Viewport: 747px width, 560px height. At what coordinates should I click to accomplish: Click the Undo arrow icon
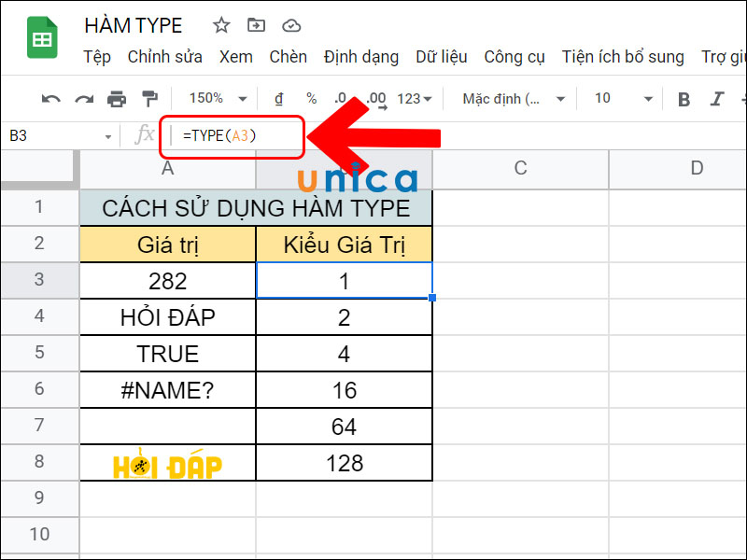point(51,99)
